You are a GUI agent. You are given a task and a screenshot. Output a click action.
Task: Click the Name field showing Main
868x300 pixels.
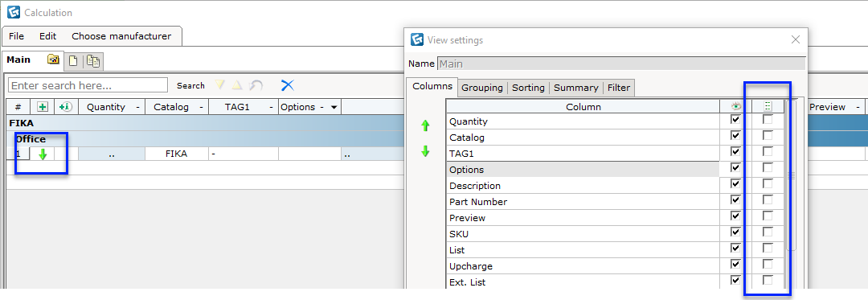[x=621, y=64]
